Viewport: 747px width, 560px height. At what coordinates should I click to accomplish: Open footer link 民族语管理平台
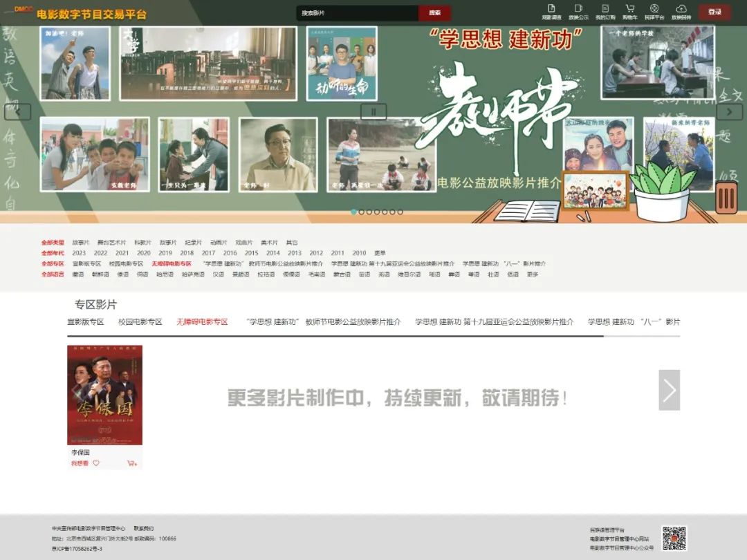coord(607,530)
